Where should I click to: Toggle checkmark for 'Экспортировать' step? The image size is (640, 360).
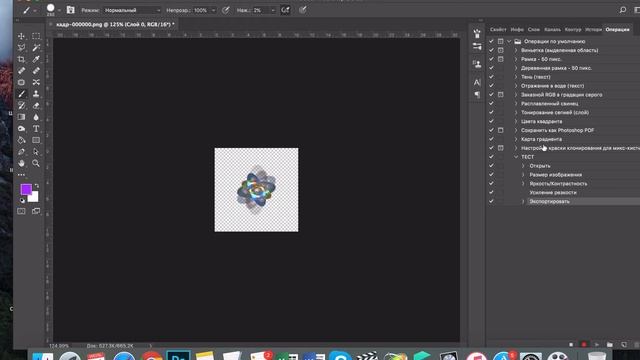click(491, 201)
